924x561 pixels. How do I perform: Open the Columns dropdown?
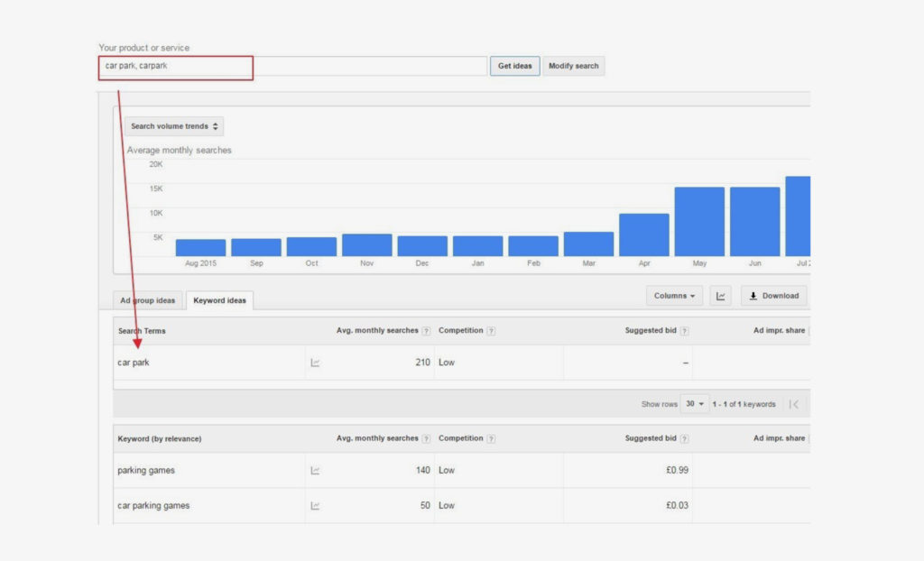point(674,296)
